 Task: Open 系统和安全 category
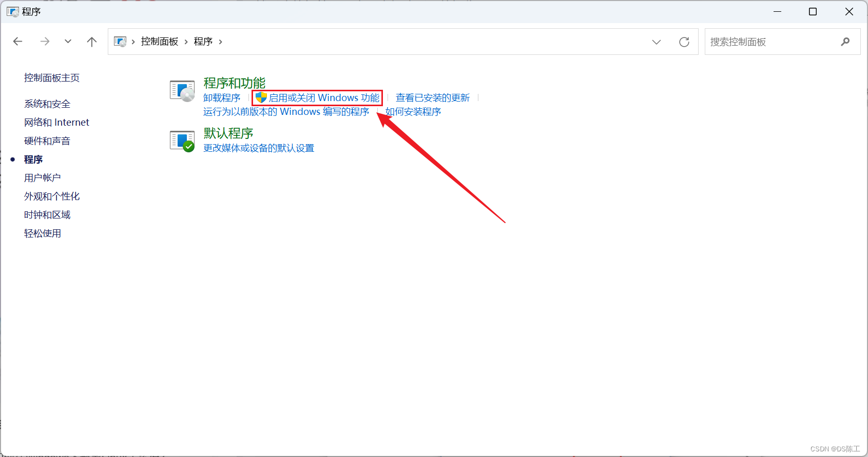pos(47,104)
